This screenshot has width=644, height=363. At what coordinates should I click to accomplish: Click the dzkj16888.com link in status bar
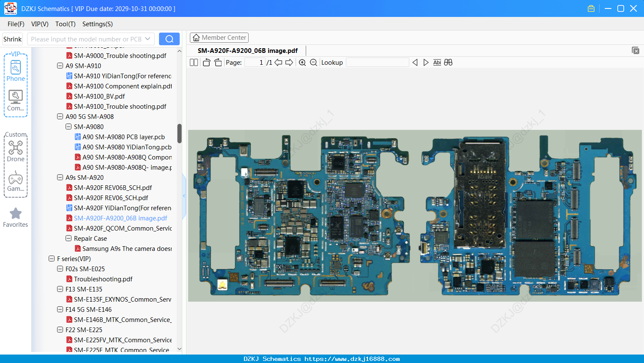pos(352,359)
